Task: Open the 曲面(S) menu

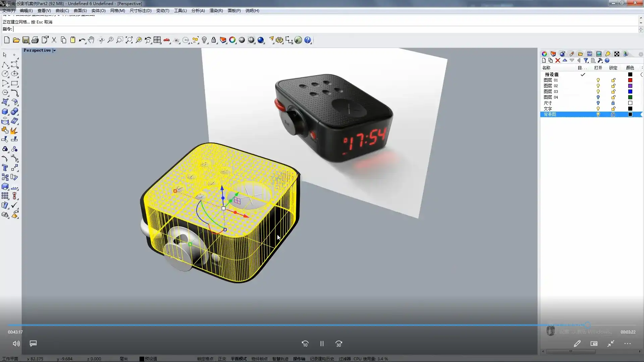Action: tap(80, 11)
